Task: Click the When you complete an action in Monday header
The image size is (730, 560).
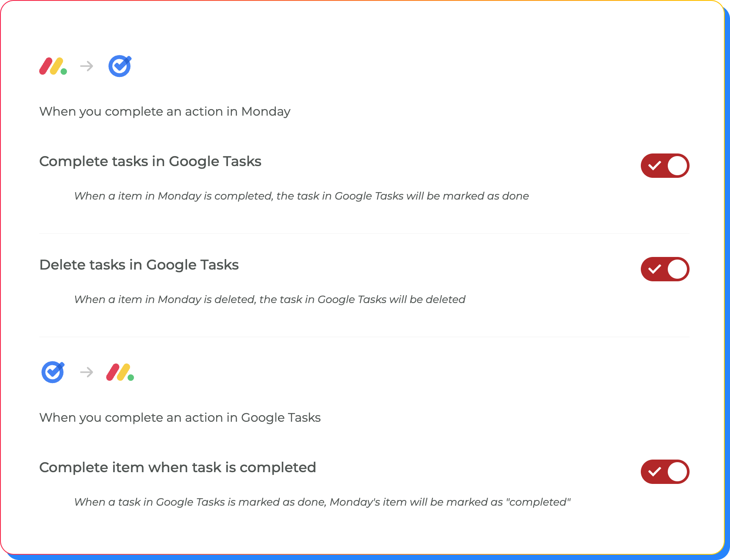Action: click(164, 112)
